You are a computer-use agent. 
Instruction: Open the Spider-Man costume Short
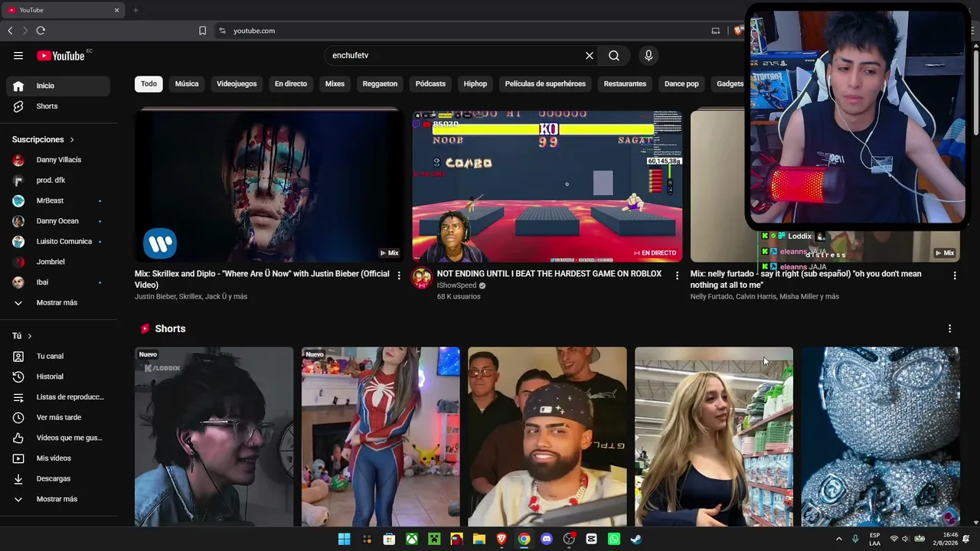click(381, 437)
